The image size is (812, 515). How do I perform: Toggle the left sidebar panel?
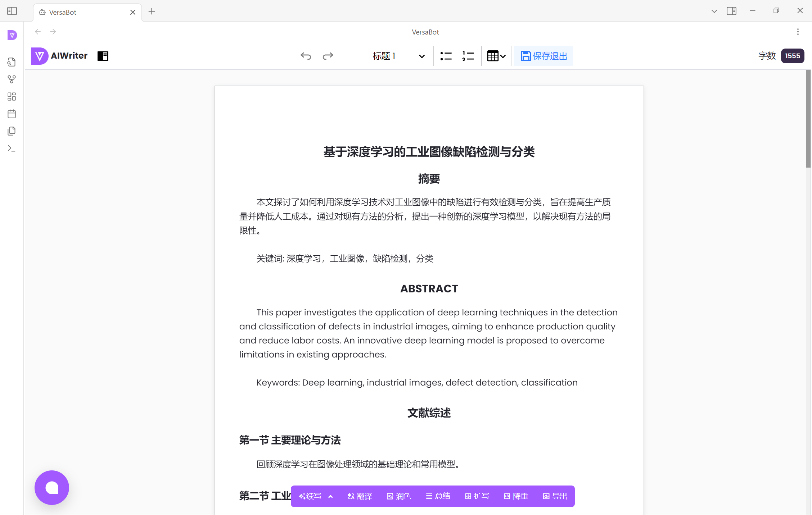pos(12,11)
